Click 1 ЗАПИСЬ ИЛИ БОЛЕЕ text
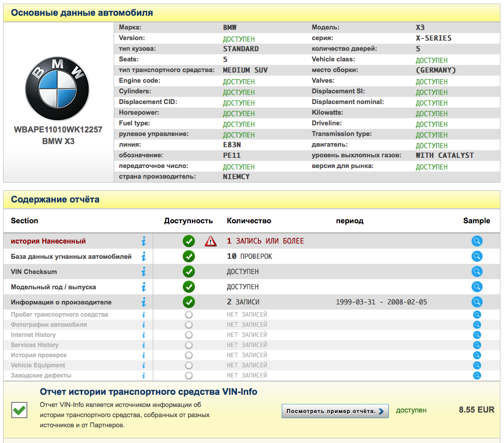 (x=265, y=241)
